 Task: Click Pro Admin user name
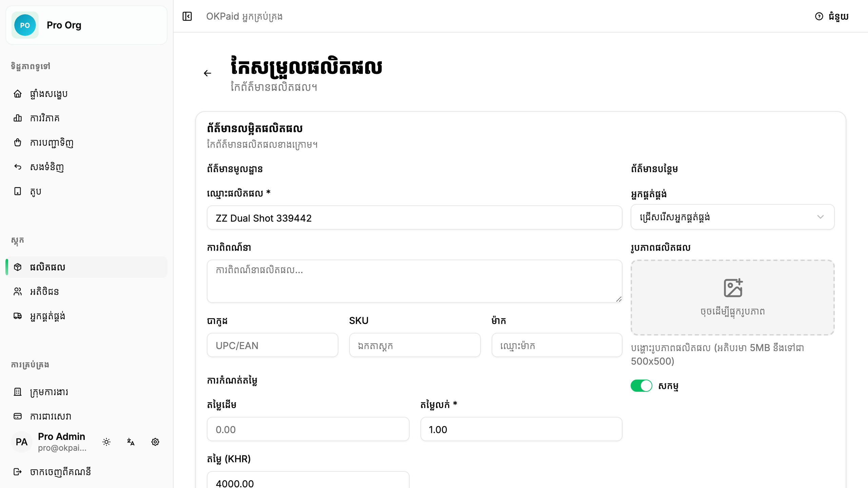(61, 436)
